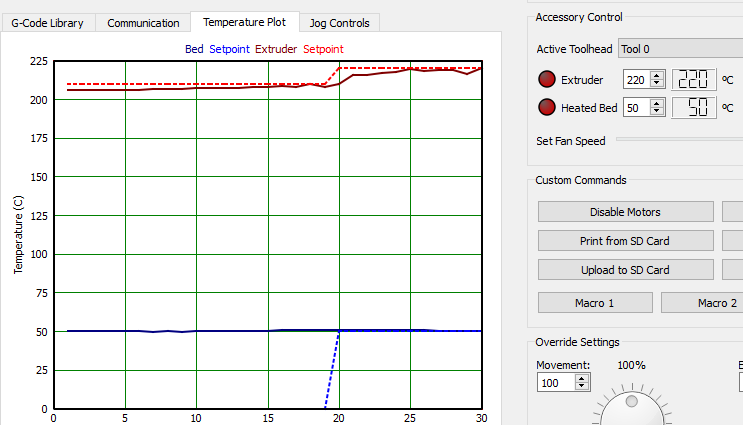Viewport: 743px width, 425px height.
Task: Click Print from SD Card
Action: [625, 241]
